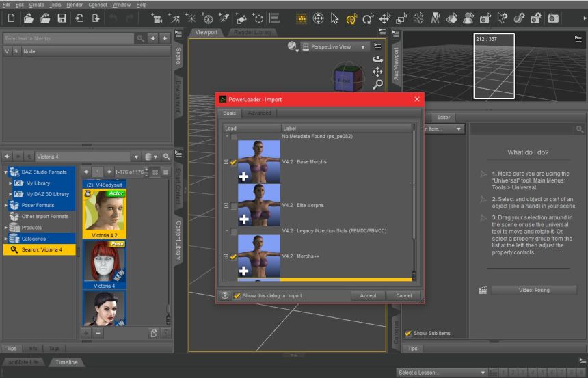Click the viewport orbit rotate icon
Image resolution: width=588 pixels, height=378 pixels.
tap(377, 59)
